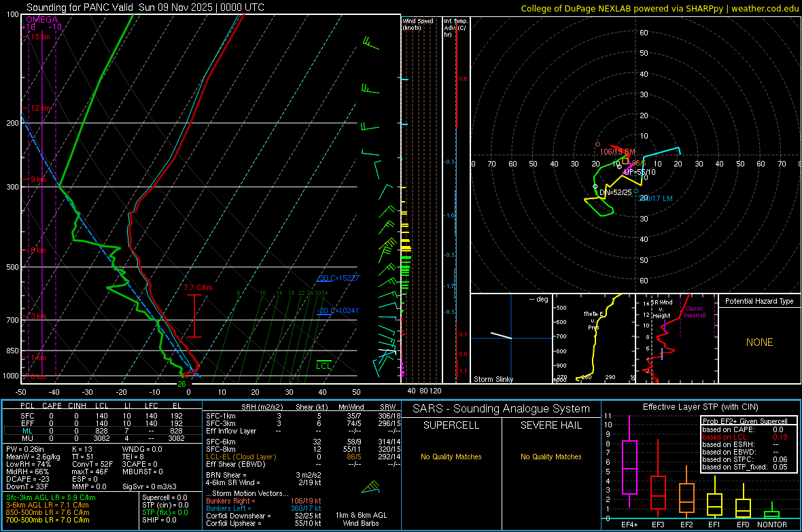The height and width of the screenshot is (532, 802).
Task: Click the 'TT = 51' index value
Action: click(x=82, y=457)
